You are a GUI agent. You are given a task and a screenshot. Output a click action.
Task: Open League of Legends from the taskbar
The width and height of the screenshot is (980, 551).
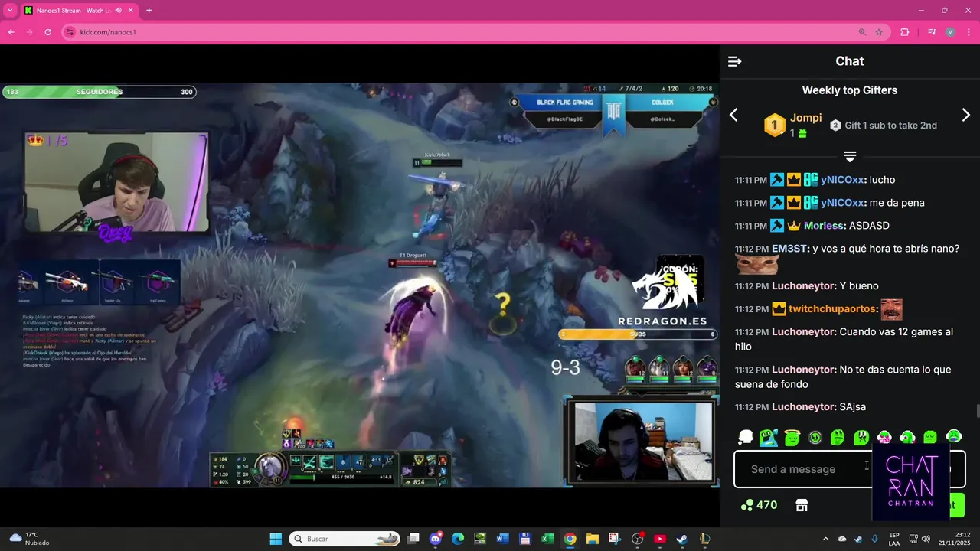coord(704,539)
